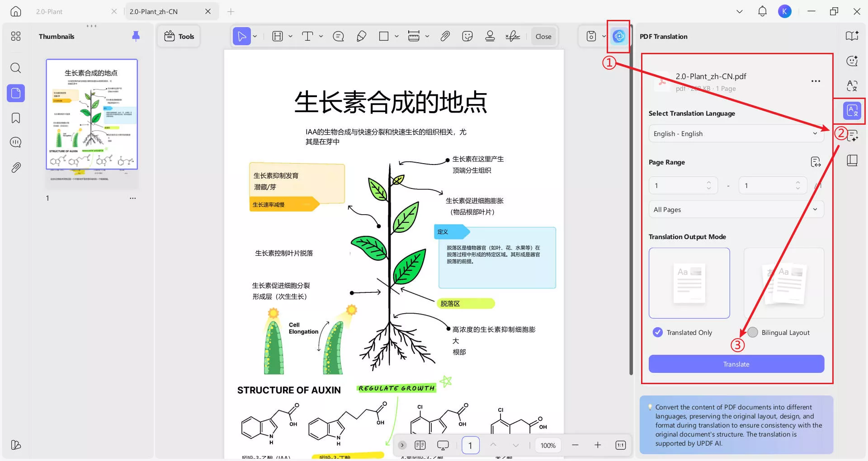Screen dimensions: 868x461
Task: Open the UPDF AI assistant icon
Action: click(619, 36)
